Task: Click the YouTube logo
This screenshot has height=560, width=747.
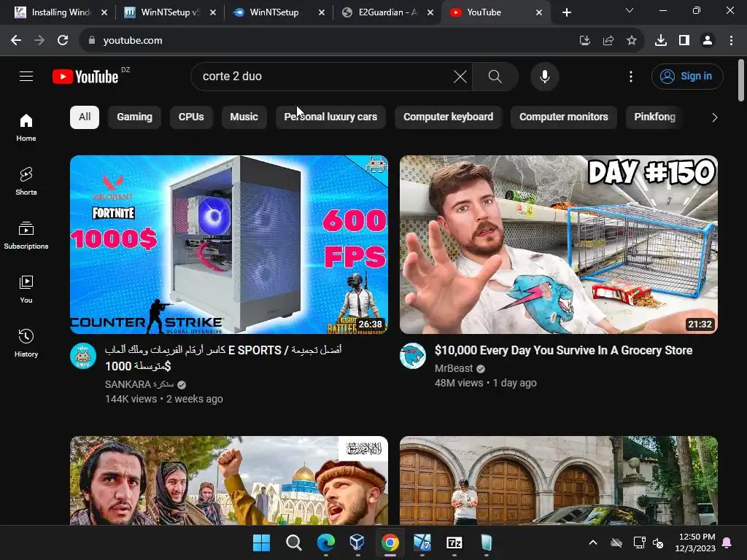Action: pyautogui.click(x=85, y=76)
